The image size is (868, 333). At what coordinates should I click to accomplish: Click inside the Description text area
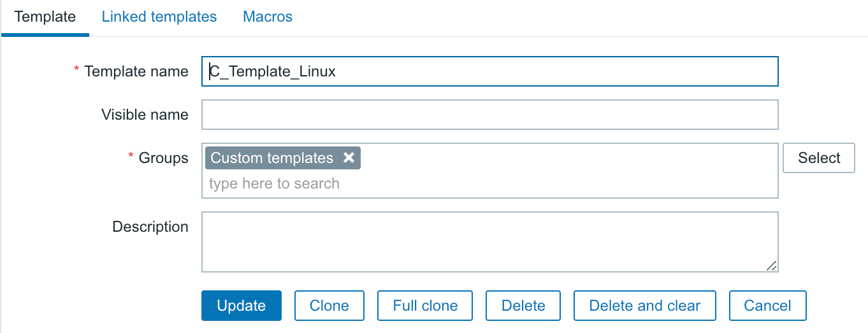[490, 242]
